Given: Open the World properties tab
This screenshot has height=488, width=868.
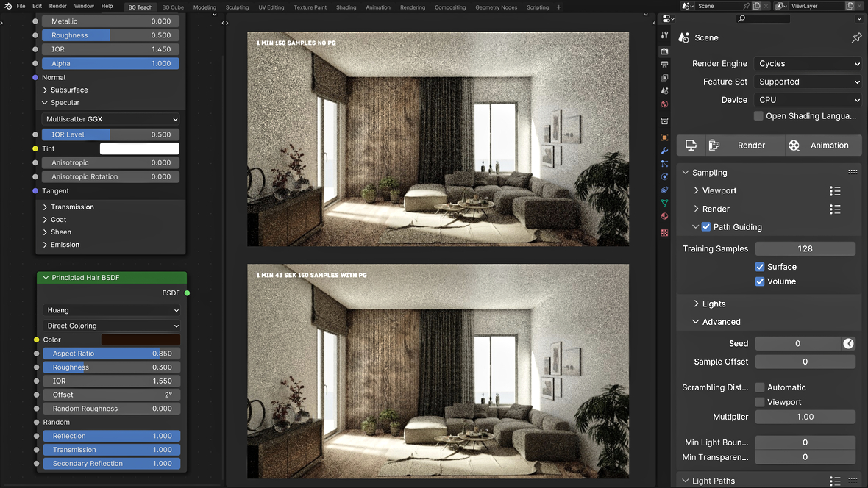Looking at the screenshot, I should point(665,104).
